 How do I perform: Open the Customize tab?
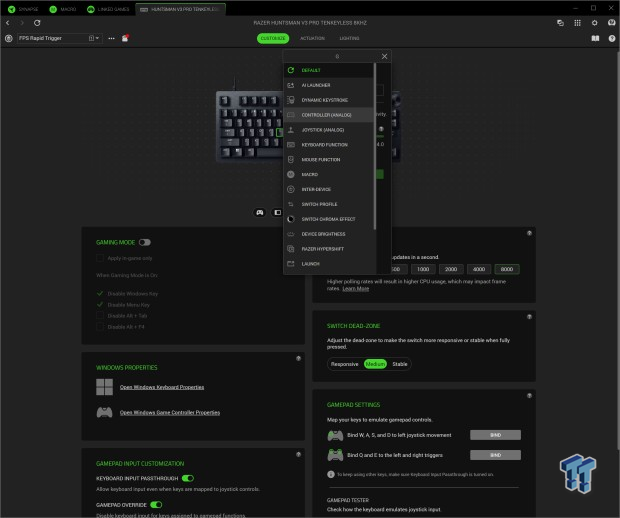(273, 38)
